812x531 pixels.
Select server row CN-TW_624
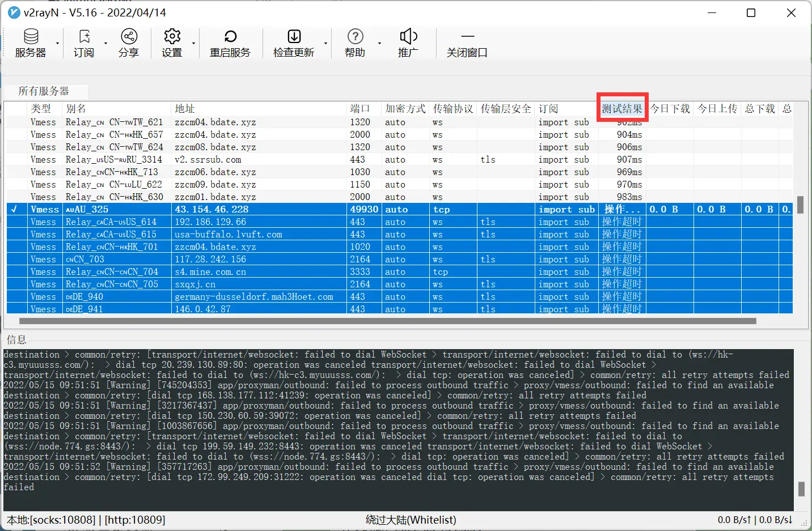399,147
